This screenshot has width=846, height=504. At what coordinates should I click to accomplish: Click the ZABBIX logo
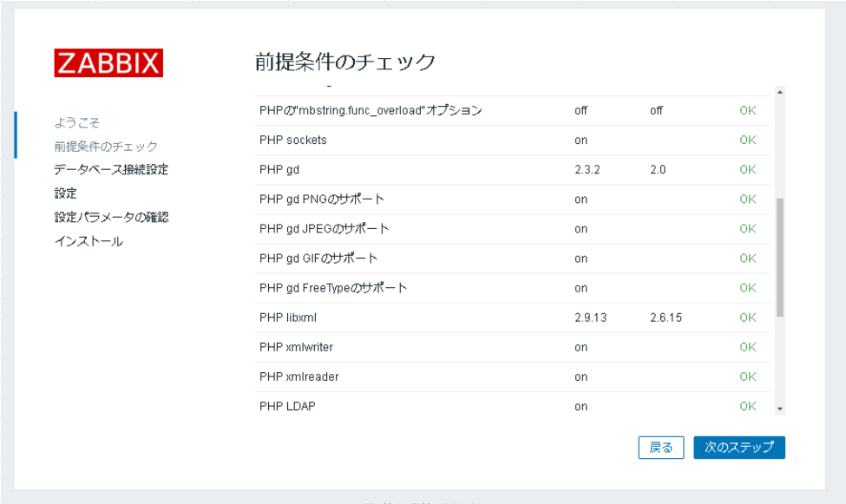click(x=108, y=63)
